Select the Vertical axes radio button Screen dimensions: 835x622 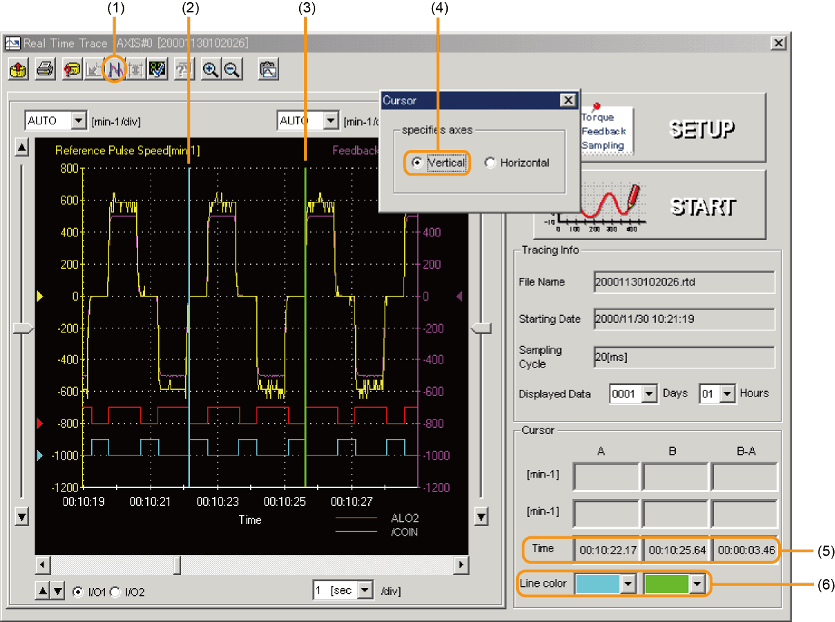click(x=416, y=163)
